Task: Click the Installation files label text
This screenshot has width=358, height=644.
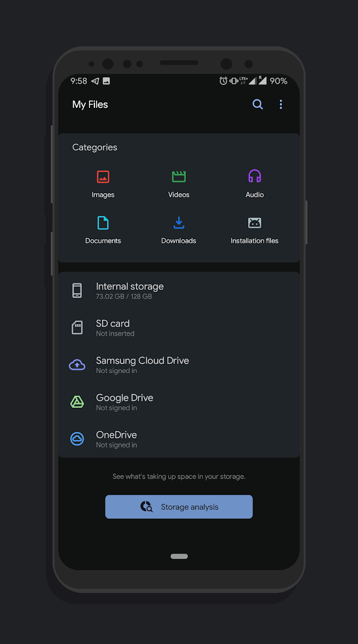Action: [x=255, y=241]
